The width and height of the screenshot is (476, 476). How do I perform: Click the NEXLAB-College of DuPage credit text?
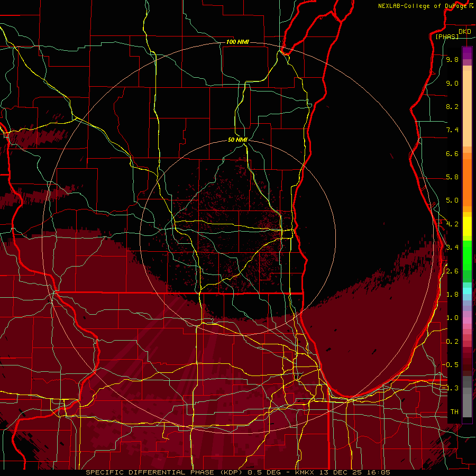pos(423,6)
